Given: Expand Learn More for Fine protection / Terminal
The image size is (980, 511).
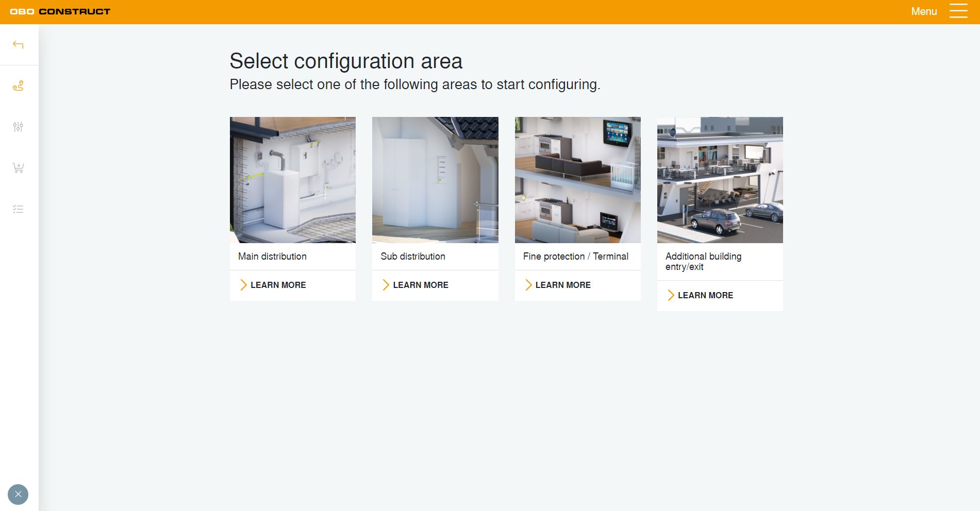Looking at the screenshot, I should tap(562, 285).
